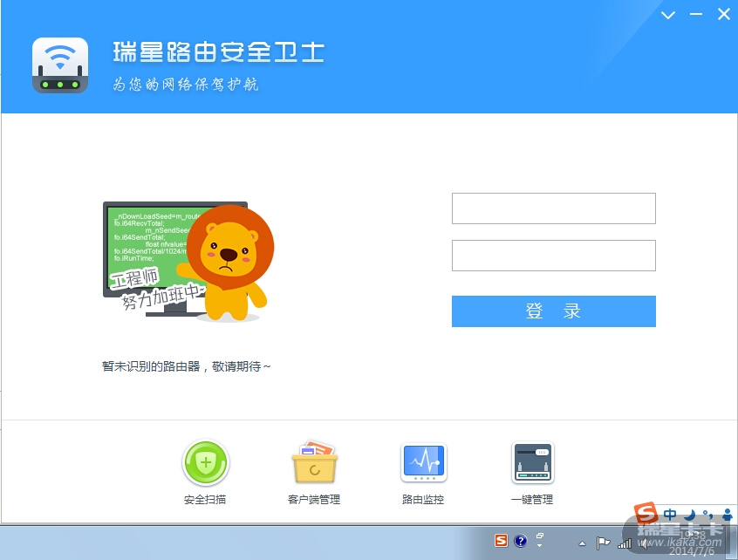The image size is (738, 560).
Task: Click the router logo icon in header
Action: (x=60, y=65)
